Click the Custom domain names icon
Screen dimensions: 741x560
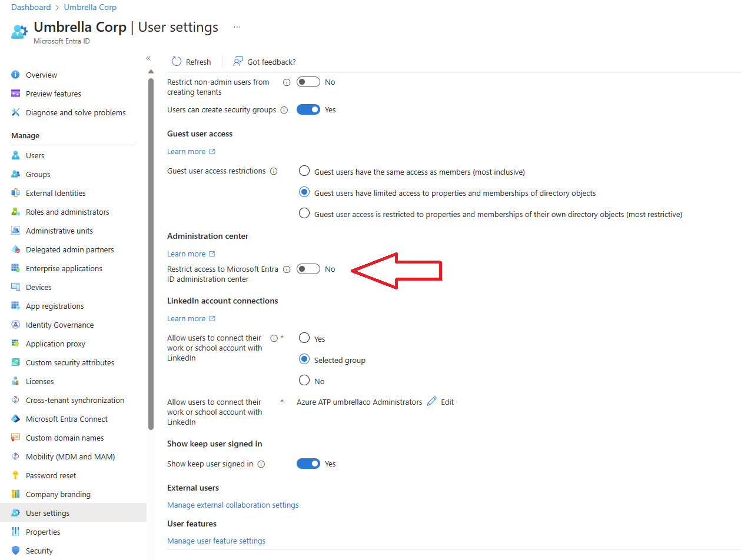(16, 438)
